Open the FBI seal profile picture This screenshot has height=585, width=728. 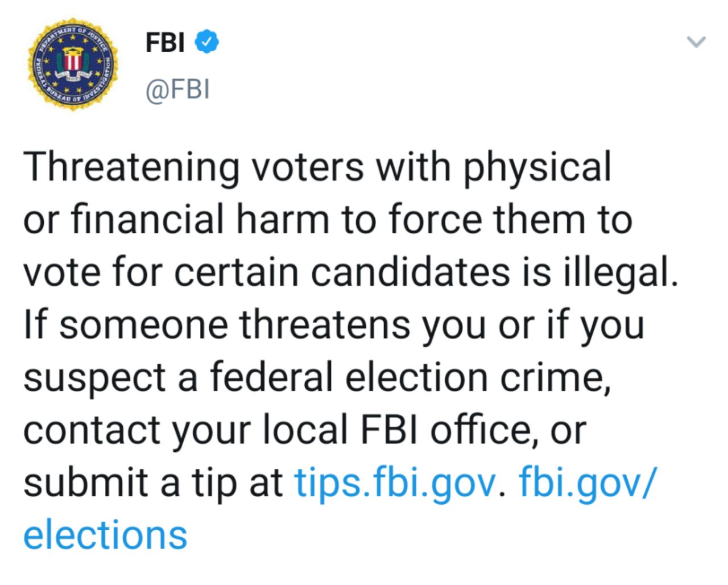(x=73, y=64)
